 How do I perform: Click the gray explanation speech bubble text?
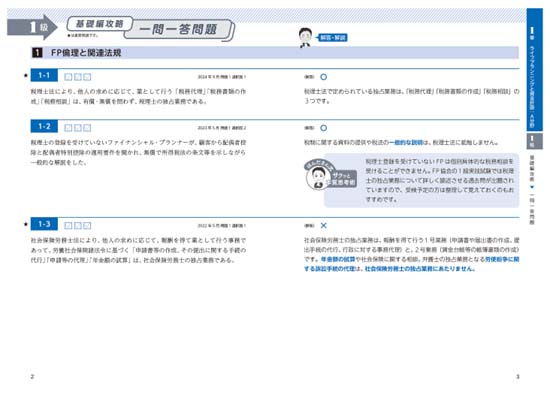click(x=440, y=180)
